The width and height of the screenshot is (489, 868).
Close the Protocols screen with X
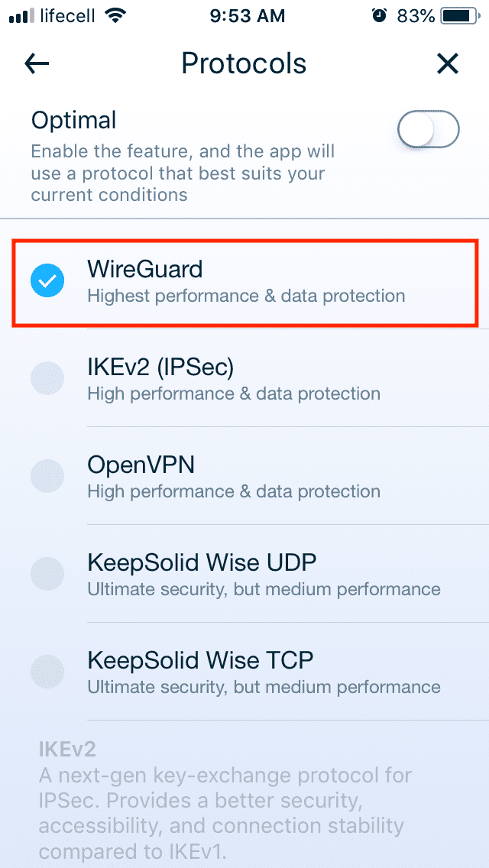tap(448, 64)
